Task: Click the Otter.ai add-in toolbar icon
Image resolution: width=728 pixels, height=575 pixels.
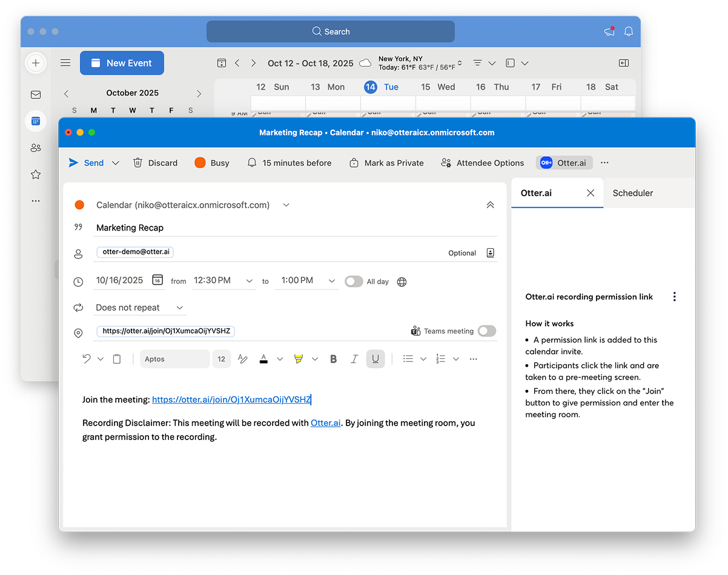Action: click(x=564, y=163)
